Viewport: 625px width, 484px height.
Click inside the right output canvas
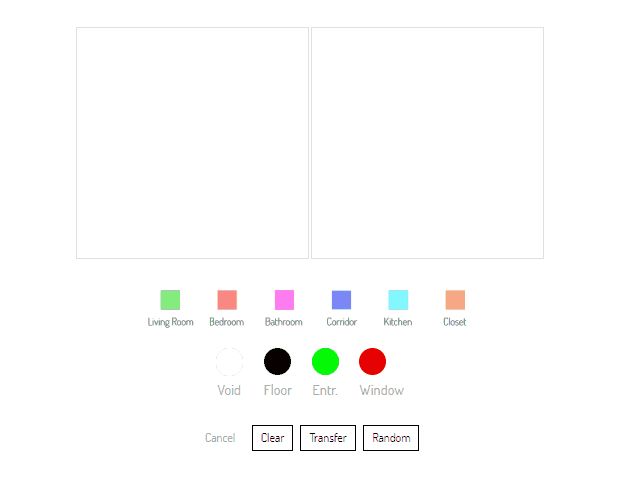coord(427,143)
